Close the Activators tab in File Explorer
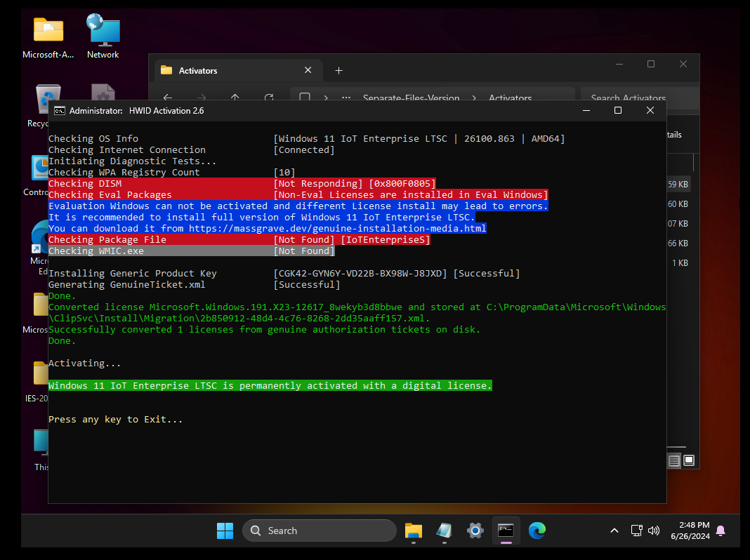 (x=308, y=70)
